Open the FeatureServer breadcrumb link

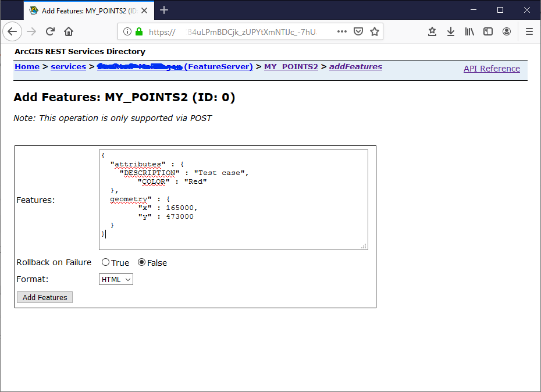175,67
